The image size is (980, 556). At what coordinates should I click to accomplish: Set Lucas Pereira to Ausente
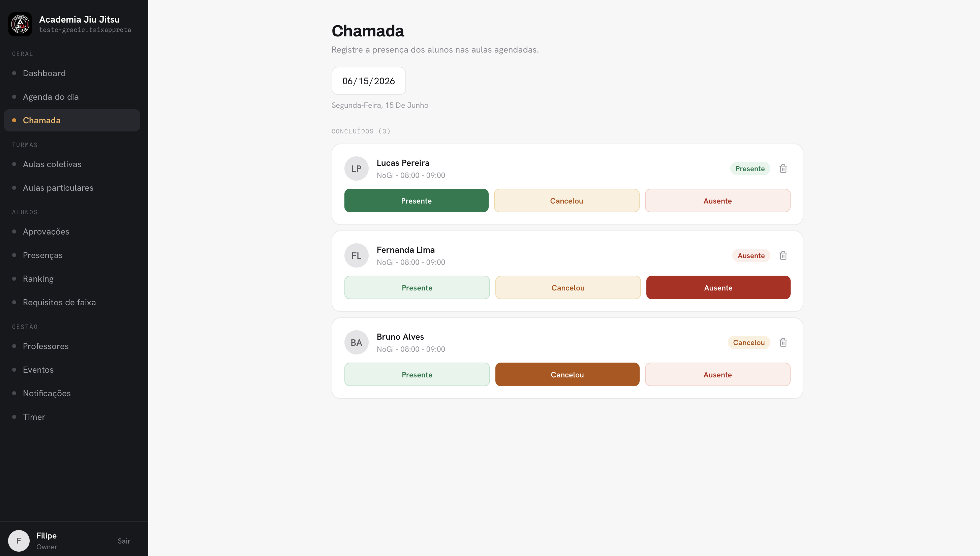point(717,200)
